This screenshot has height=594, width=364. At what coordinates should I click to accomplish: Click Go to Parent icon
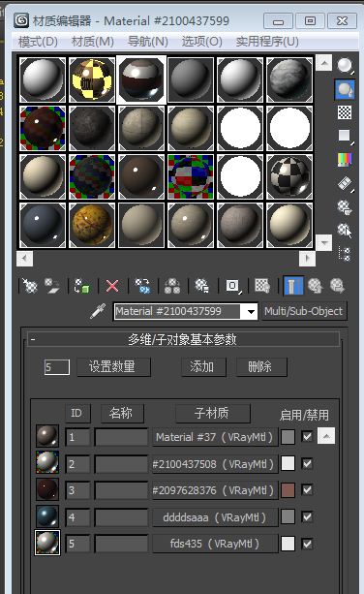point(315,286)
